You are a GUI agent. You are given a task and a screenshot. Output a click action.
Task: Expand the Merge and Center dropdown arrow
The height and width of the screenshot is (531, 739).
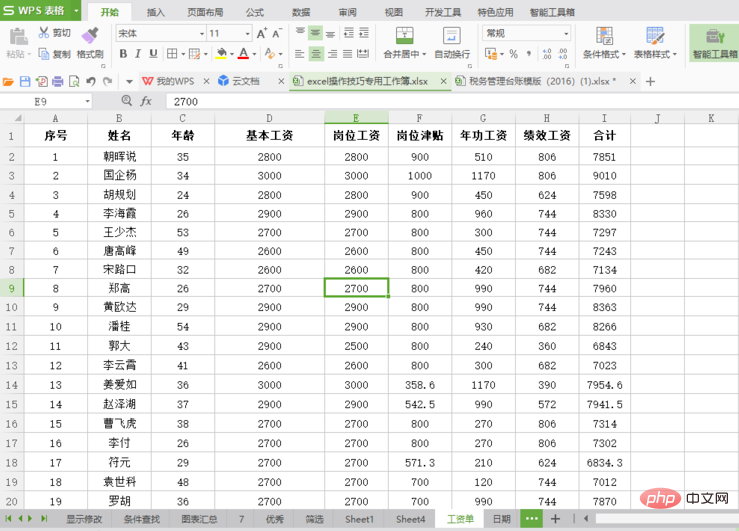coord(424,55)
